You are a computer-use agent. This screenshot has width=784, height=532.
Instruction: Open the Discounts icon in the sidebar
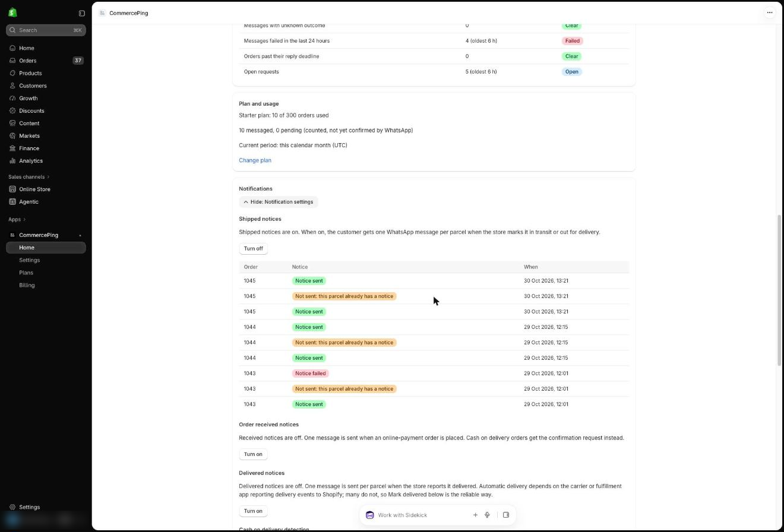[x=12, y=110]
